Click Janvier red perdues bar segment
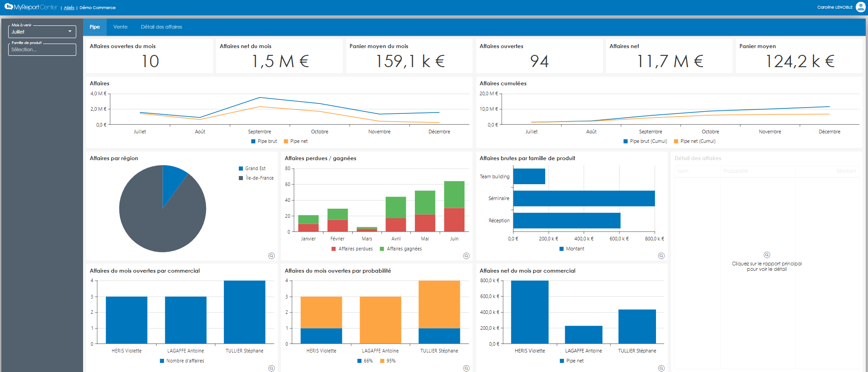The image size is (868, 372). [308, 228]
